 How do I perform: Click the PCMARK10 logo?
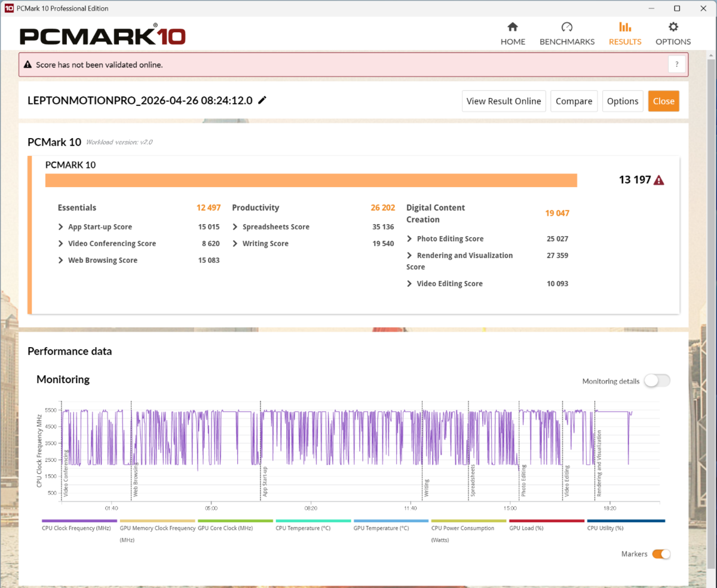point(102,35)
